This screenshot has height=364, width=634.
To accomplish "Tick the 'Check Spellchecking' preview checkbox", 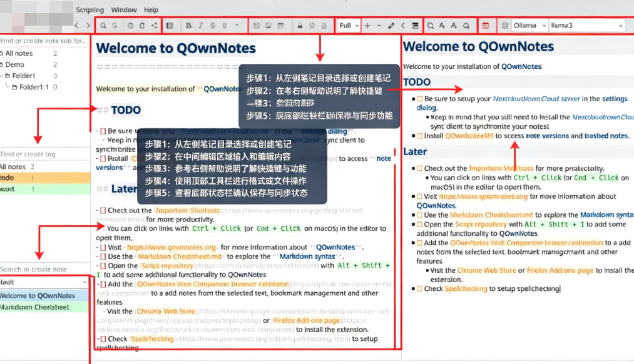I will tap(420, 288).
